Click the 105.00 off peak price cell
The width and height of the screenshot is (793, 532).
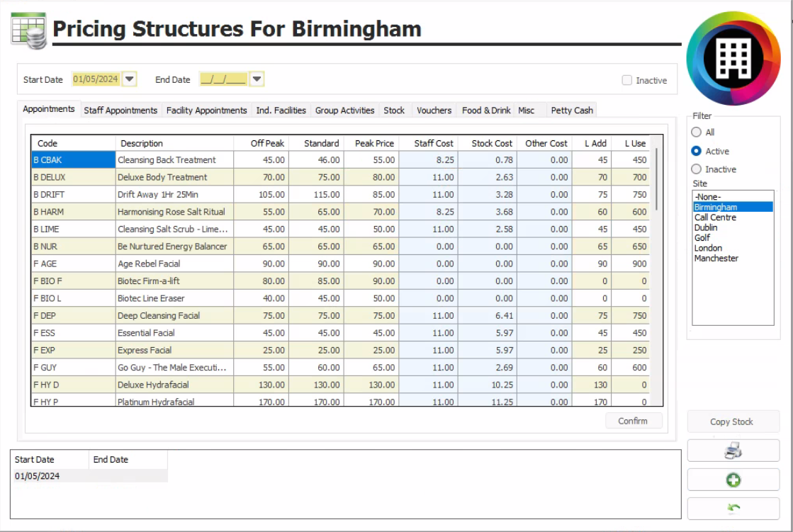(x=261, y=194)
